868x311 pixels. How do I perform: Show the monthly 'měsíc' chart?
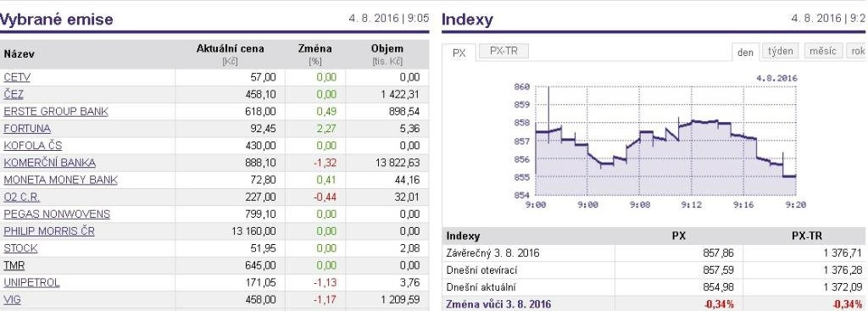pos(823,51)
